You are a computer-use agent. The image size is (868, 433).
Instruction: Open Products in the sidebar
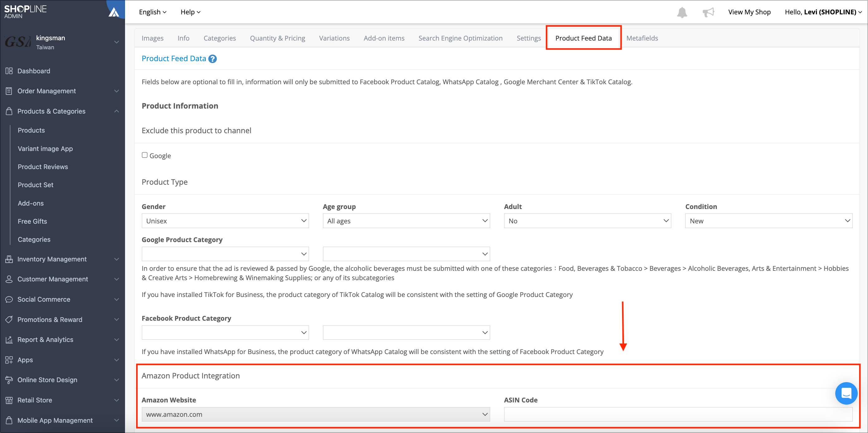click(31, 130)
